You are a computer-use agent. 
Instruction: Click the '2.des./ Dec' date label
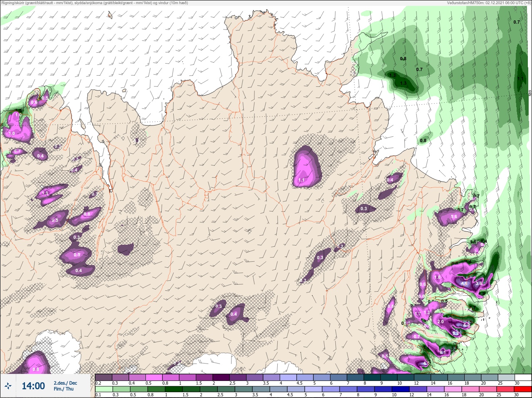(65, 383)
